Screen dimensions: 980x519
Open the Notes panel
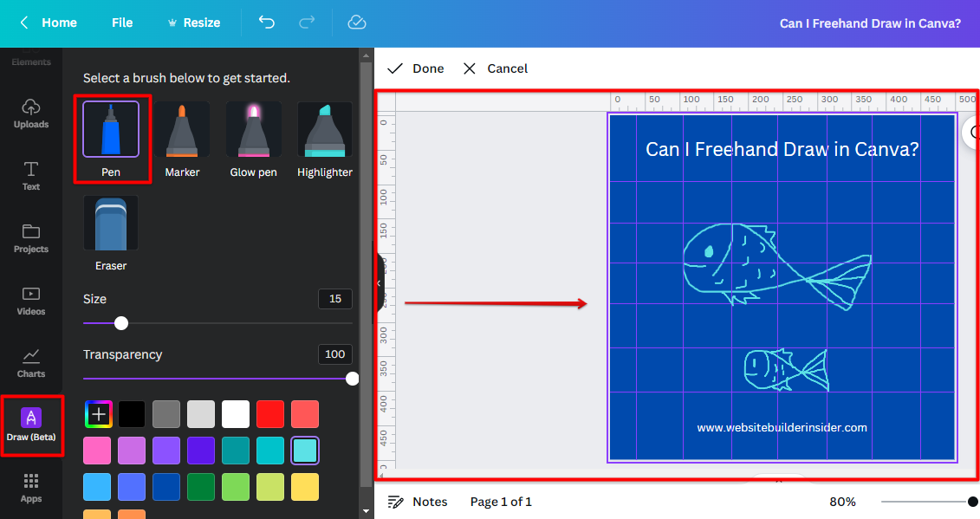click(418, 502)
